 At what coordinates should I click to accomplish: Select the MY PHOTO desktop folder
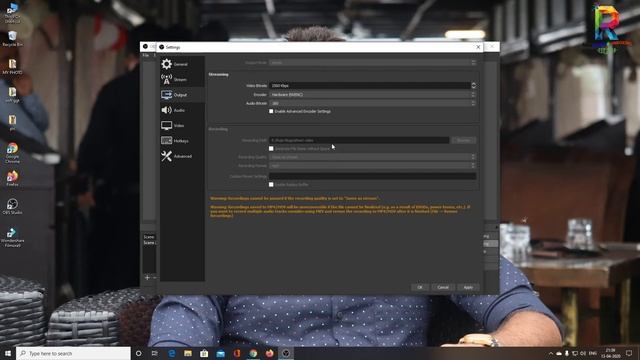(12, 67)
